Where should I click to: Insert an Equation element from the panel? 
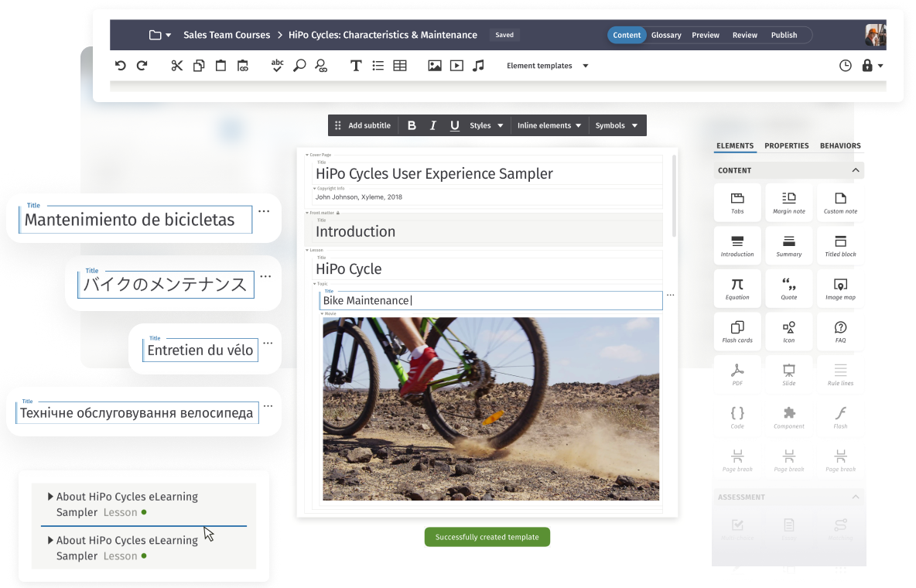[737, 288]
